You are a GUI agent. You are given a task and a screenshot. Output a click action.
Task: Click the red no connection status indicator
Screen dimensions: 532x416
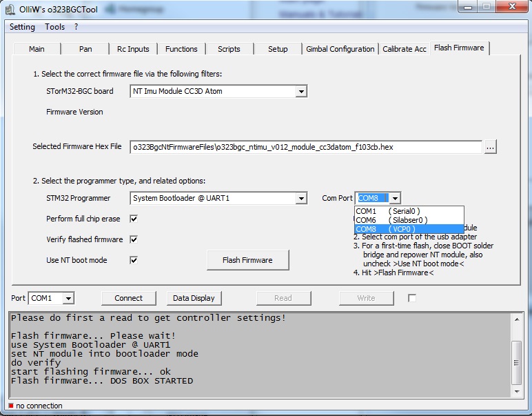[11, 406]
